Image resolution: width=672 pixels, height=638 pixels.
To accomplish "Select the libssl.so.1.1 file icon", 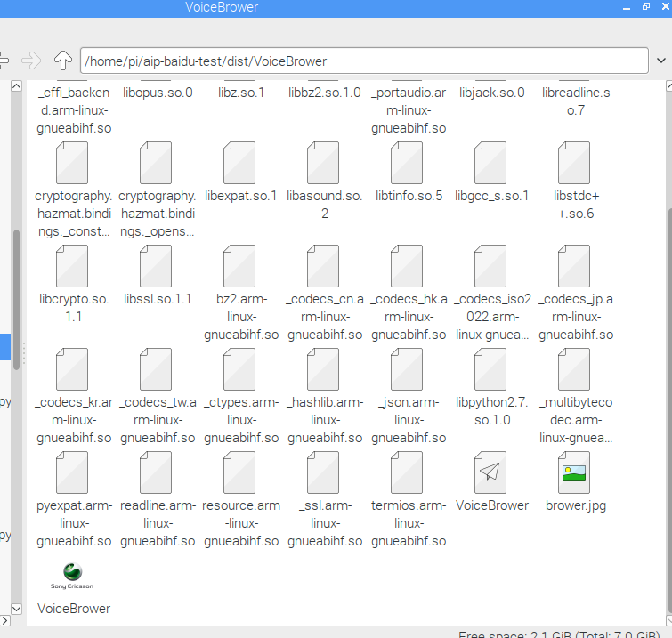I will point(156,267).
